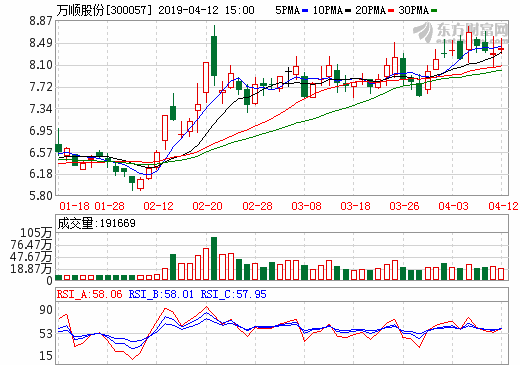Click the 6.57 price axis label

tap(41, 153)
